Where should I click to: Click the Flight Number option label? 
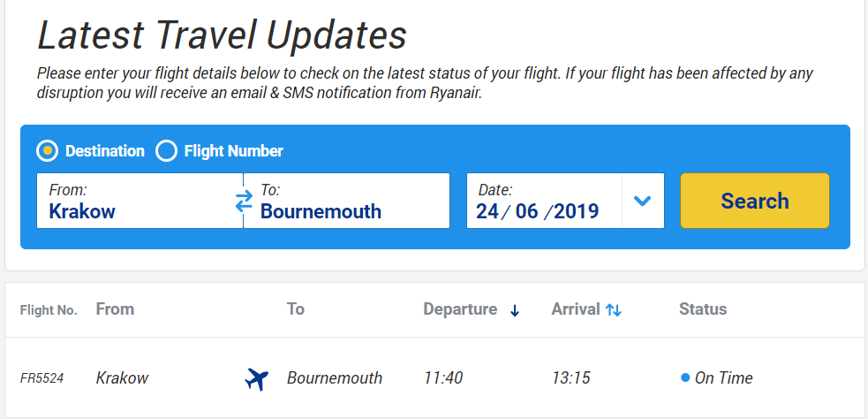[x=234, y=151]
